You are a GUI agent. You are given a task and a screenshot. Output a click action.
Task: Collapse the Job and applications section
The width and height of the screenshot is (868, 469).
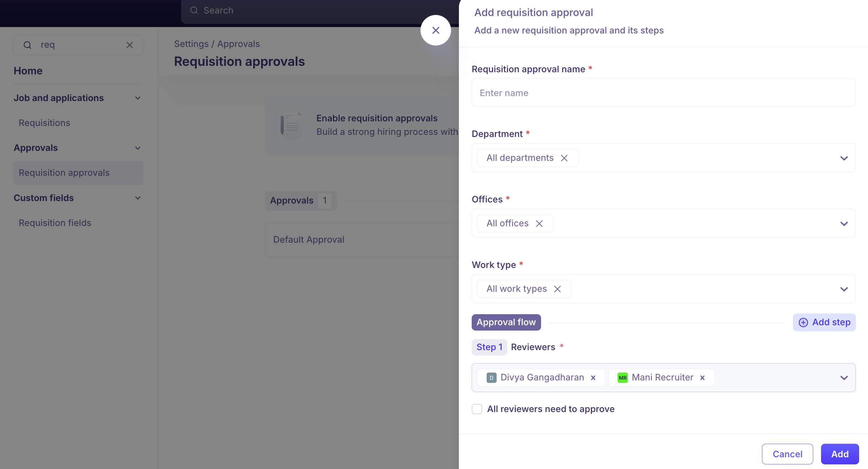coord(138,98)
